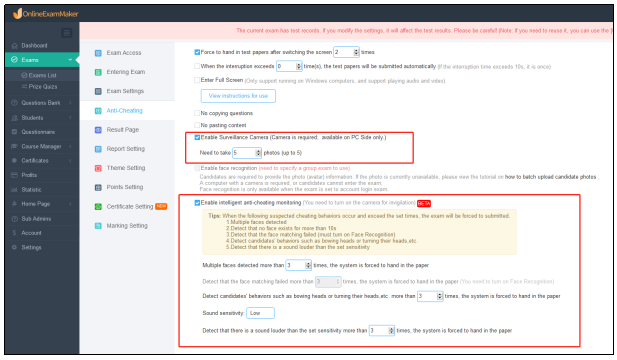The width and height of the screenshot is (617, 360).
Task: Adjust the Need to take photos stepper
Action: tap(258, 153)
